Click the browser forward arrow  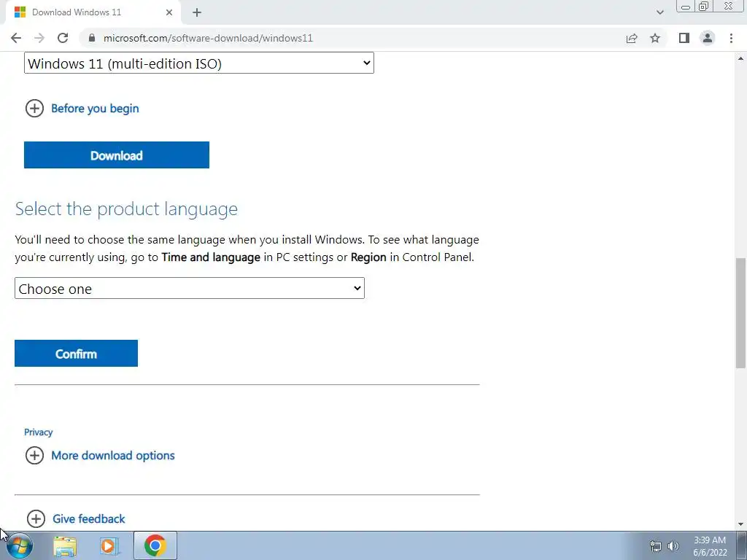[39, 38]
